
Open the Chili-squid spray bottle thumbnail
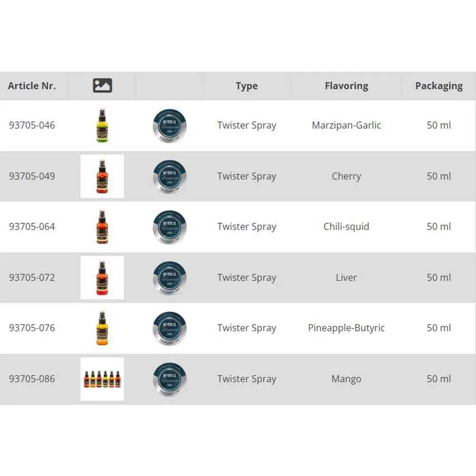point(102,227)
